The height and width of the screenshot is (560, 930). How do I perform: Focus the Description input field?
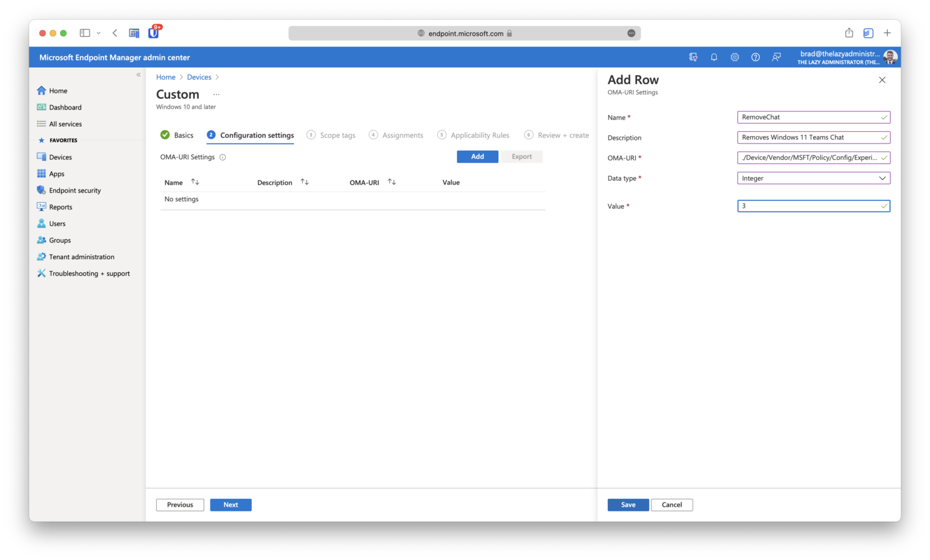click(x=814, y=137)
